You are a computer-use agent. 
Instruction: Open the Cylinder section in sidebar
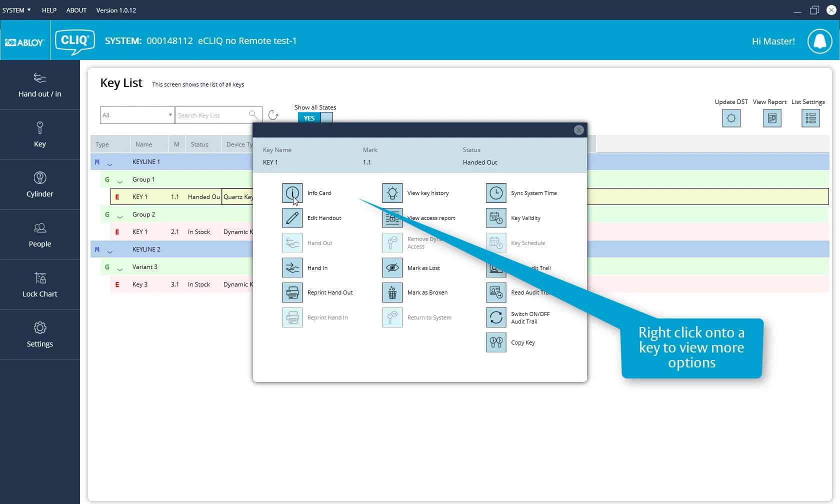[40, 185]
